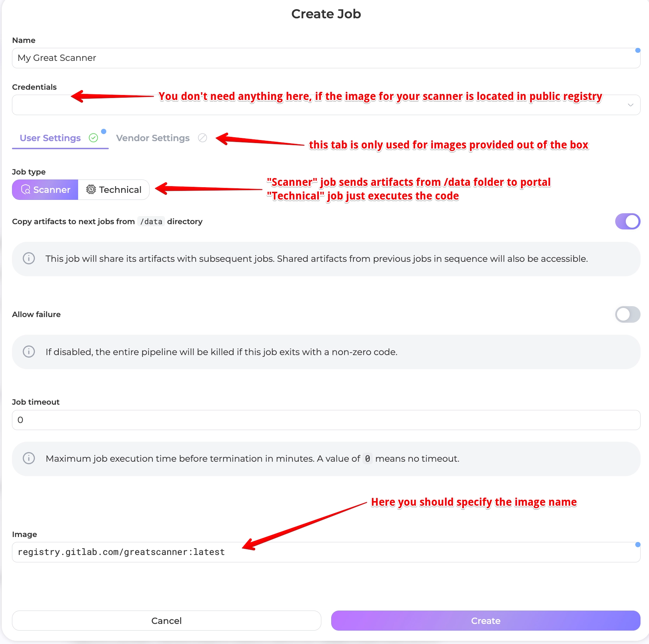
Task: Open the User Settings tab
Action: (x=50, y=138)
